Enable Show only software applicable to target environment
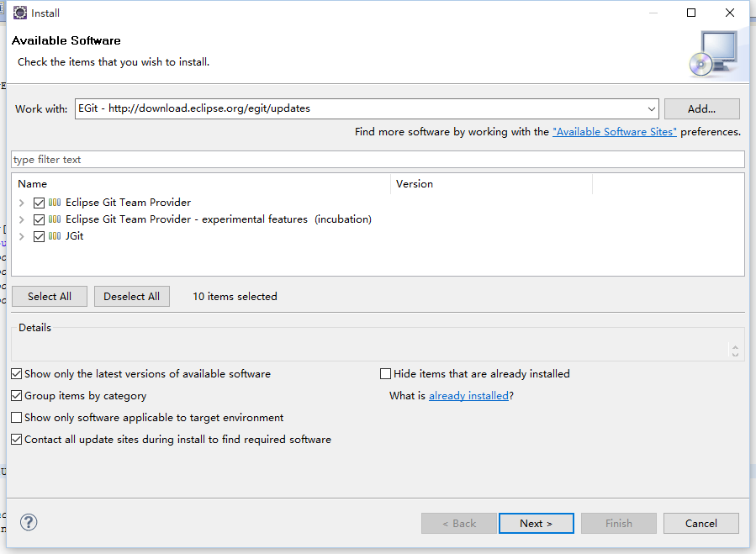This screenshot has height=554, width=756. tap(17, 417)
